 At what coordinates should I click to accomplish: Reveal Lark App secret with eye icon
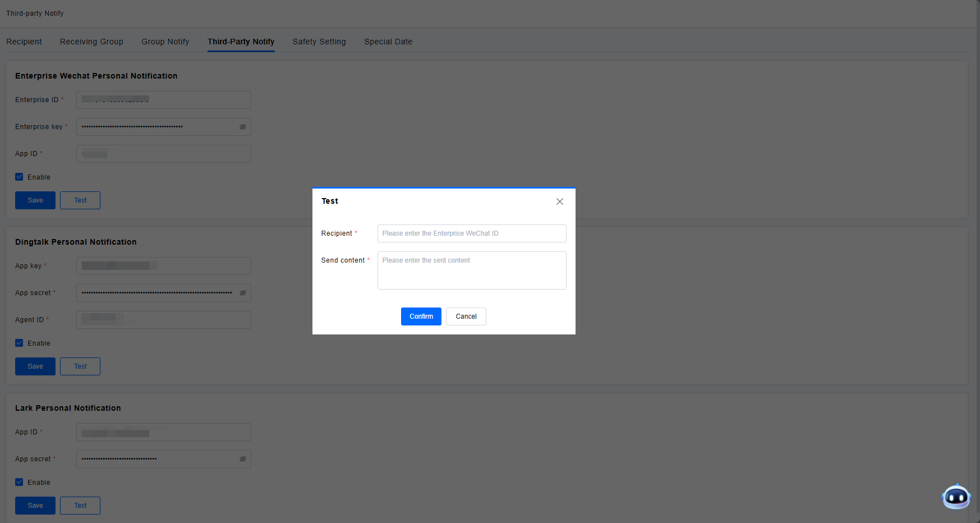point(243,459)
